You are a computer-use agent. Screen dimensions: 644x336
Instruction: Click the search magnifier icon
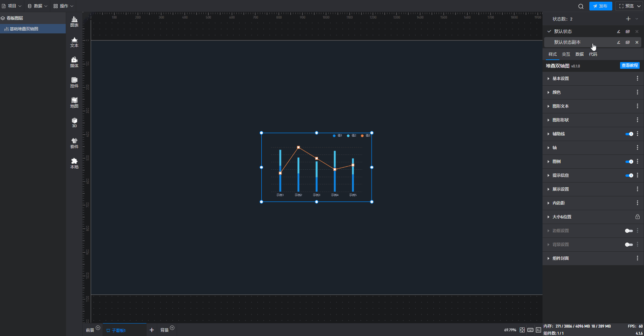[581, 6]
